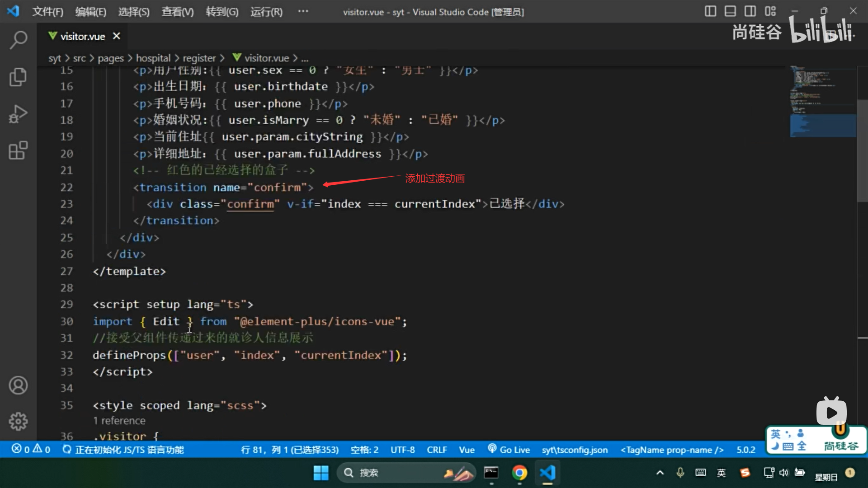Viewport: 868px width, 488px height.
Task: Toggle primary side bar layout icon
Action: [710, 11]
